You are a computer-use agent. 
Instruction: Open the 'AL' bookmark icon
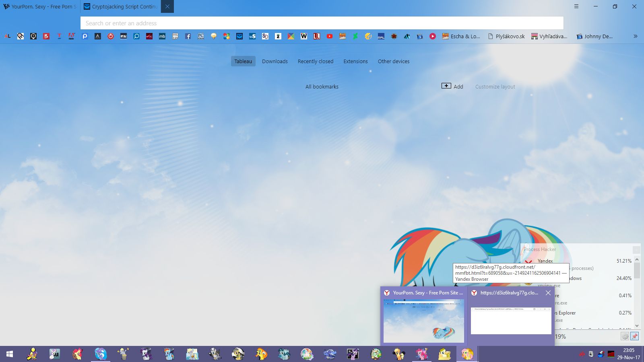coord(8,36)
